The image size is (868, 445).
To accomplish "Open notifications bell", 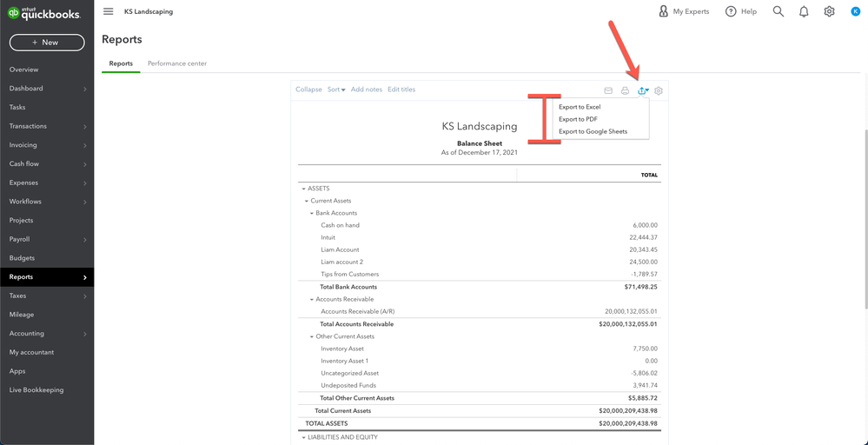I will point(804,11).
